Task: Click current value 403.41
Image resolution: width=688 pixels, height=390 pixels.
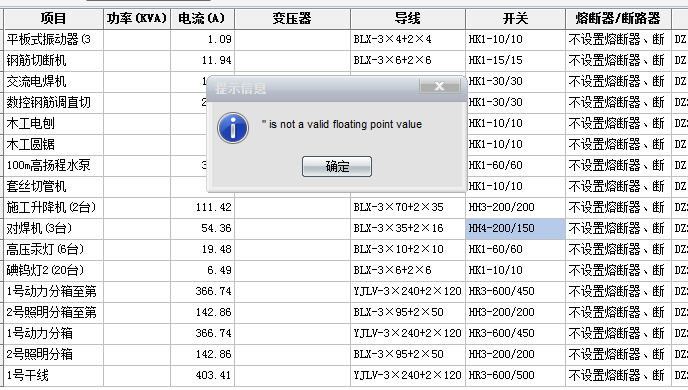Action: [202, 376]
